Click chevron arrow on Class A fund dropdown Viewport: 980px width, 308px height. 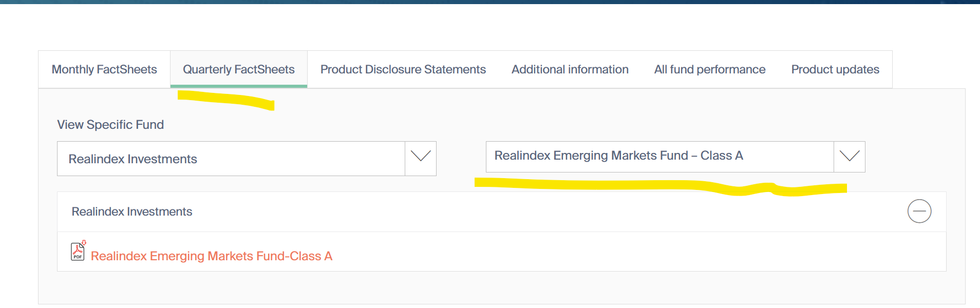849,156
